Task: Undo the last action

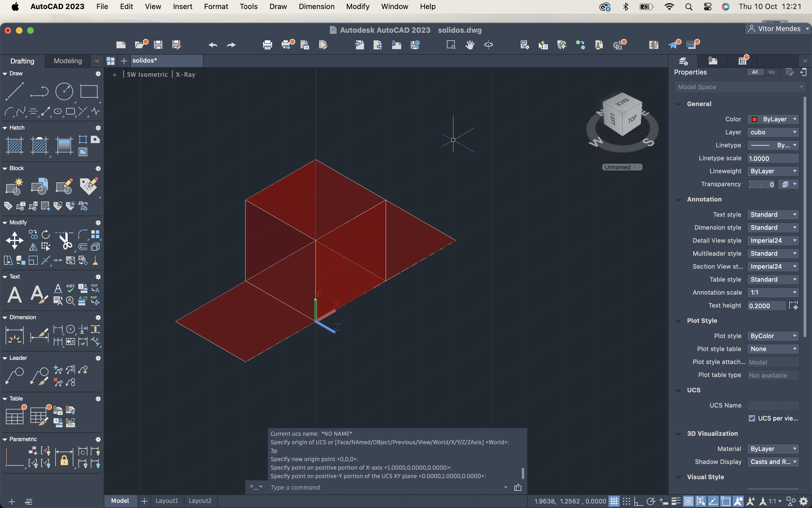Action: [x=213, y=45]
